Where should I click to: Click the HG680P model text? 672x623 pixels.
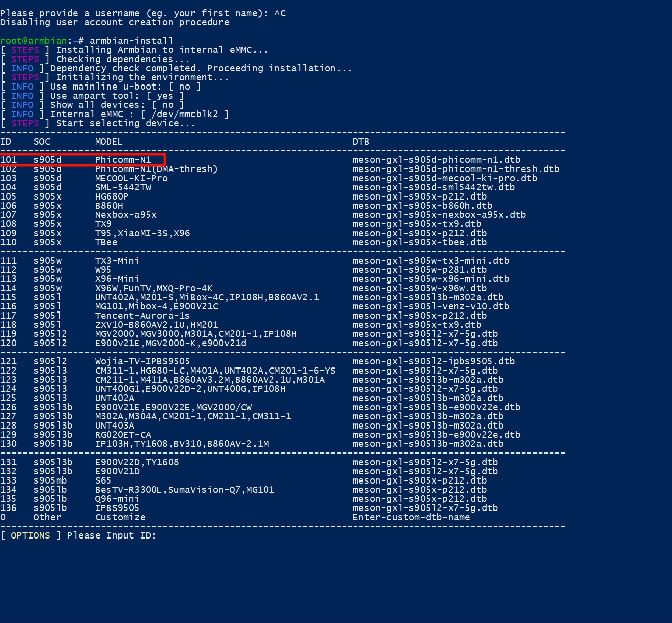pos(111,196)
